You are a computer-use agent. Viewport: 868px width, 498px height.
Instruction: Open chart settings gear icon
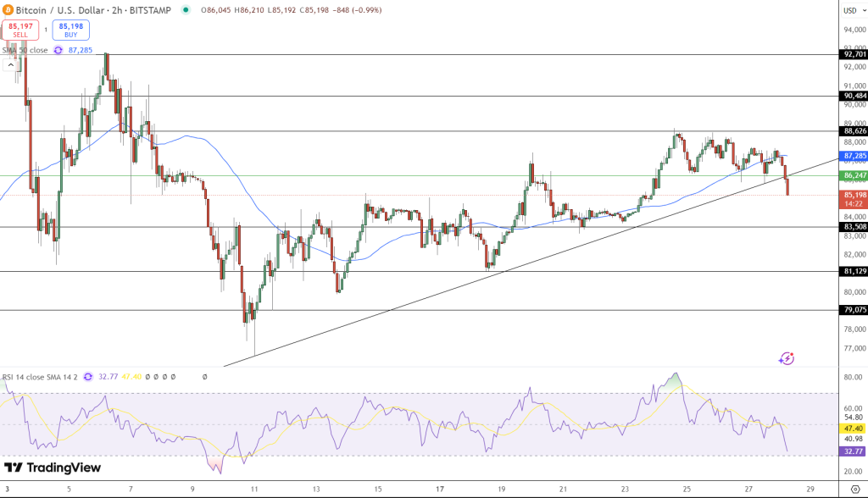point(856,490)
